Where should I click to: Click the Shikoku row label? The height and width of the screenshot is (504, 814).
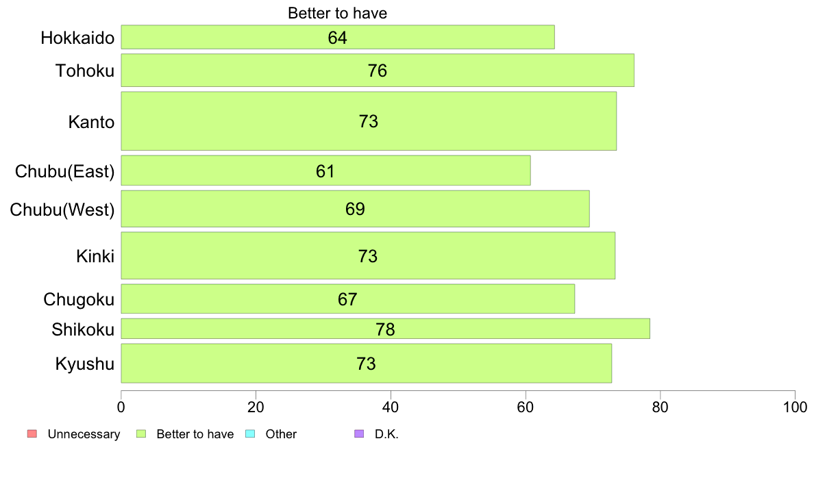point(83,329)
